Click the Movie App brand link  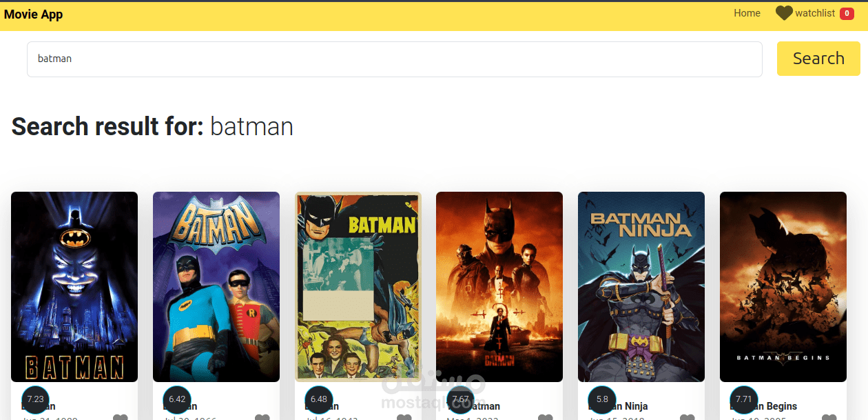point(33,14)
